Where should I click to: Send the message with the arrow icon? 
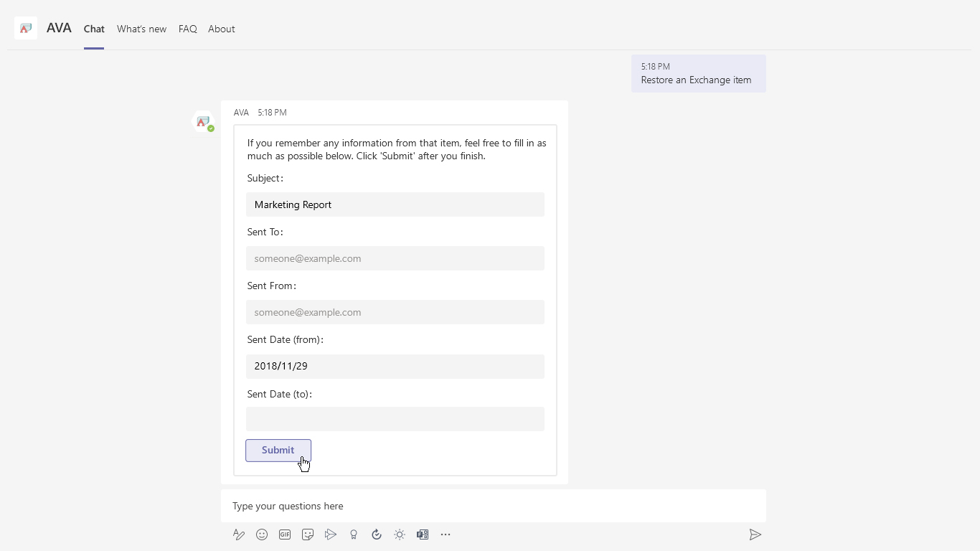point(755,534)
